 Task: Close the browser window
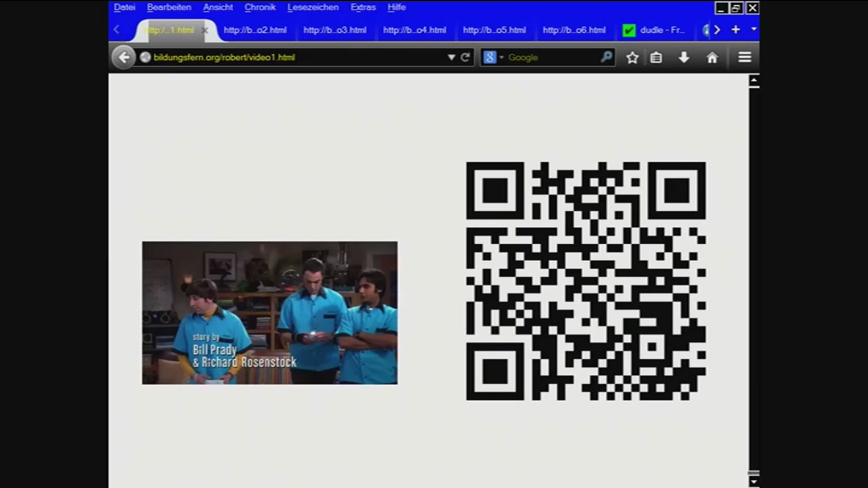(x=753, y=8)
